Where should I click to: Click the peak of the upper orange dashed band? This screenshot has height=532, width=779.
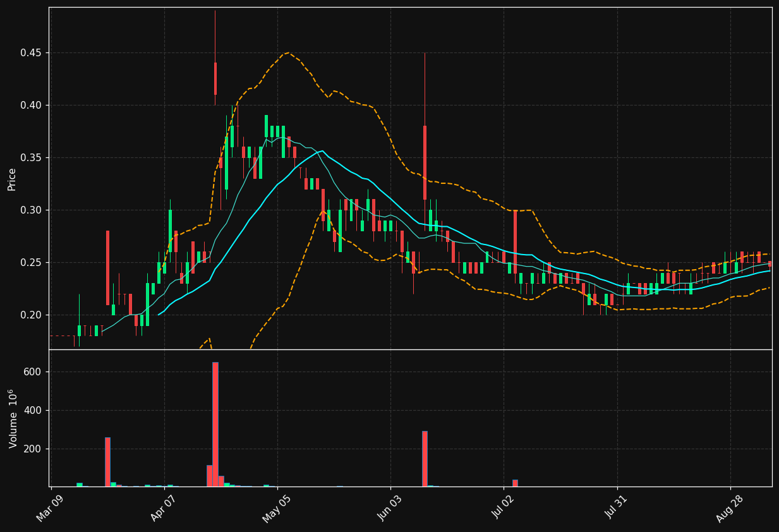[288, 52]
